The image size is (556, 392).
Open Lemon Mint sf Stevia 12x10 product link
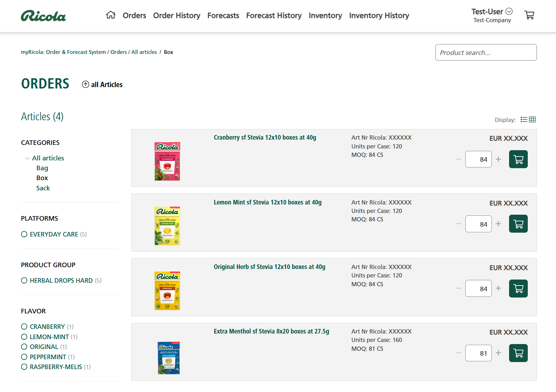[x=268, y=202]
